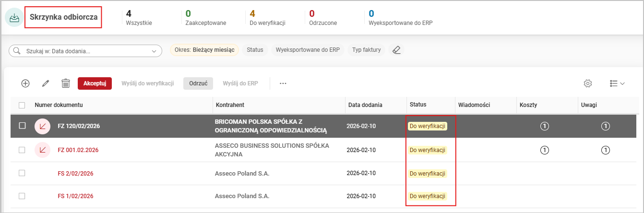Click the eraser clear filters icon

396,50
